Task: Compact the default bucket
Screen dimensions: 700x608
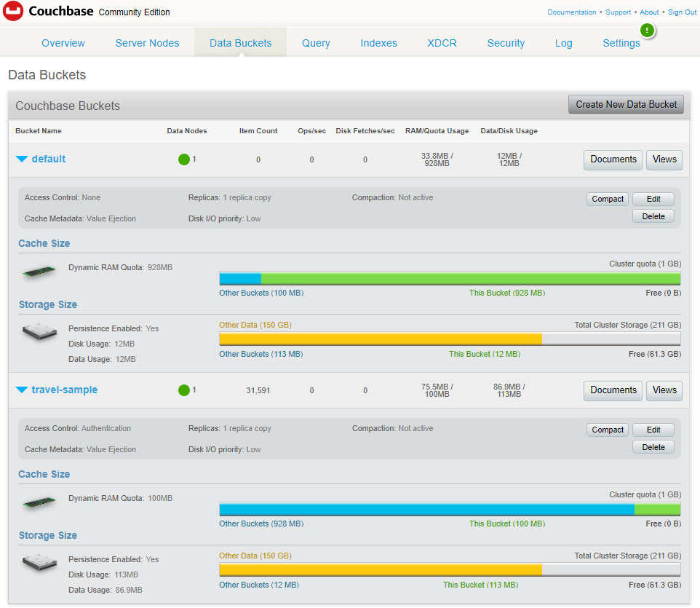Action: click(608, 199)
